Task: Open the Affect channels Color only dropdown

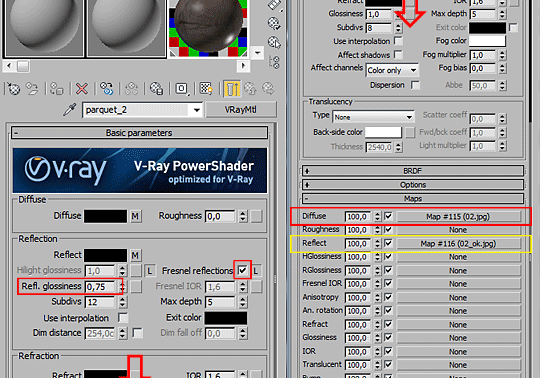Action: click(x=392, y=71)
